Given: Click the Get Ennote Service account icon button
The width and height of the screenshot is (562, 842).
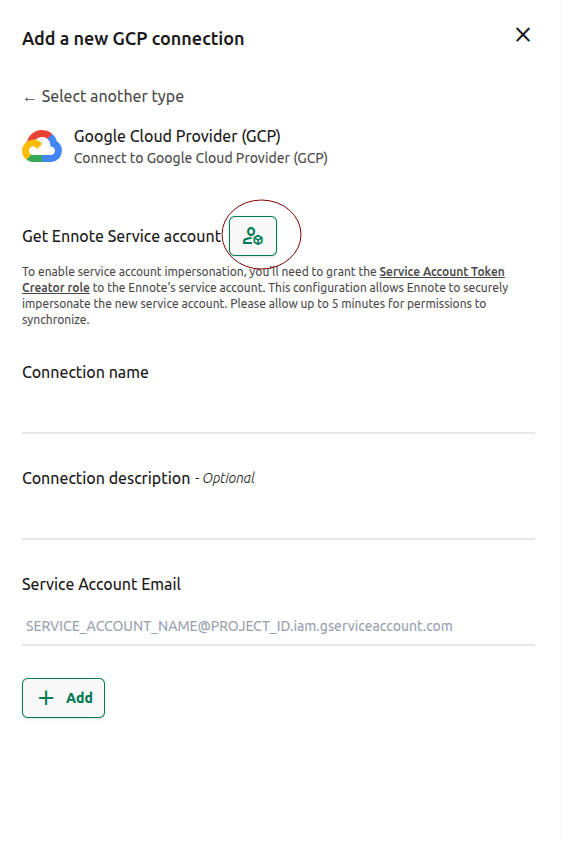Looking at the screenshot, I should [253, 236].
